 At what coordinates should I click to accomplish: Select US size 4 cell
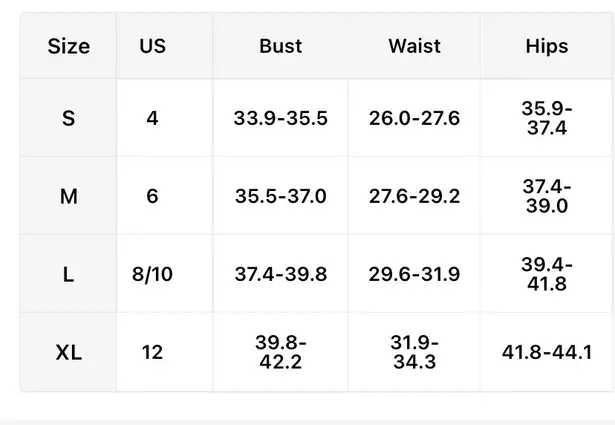tap(152, 118)
